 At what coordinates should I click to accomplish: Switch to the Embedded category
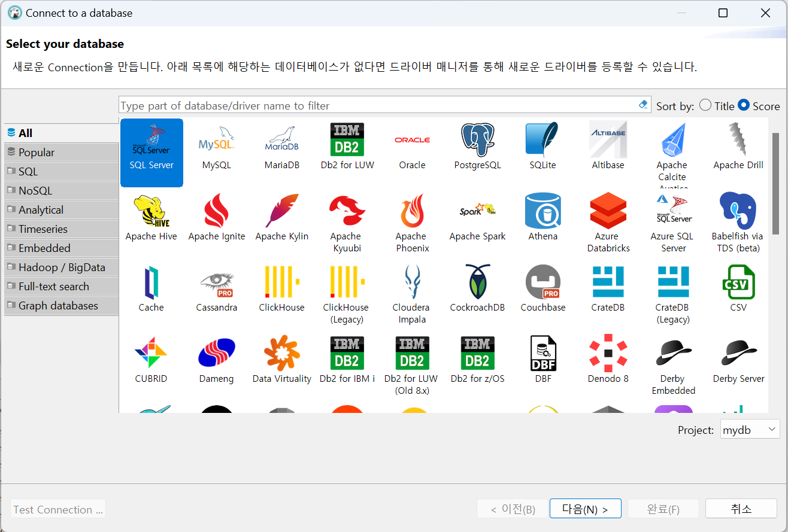point(61,248)
